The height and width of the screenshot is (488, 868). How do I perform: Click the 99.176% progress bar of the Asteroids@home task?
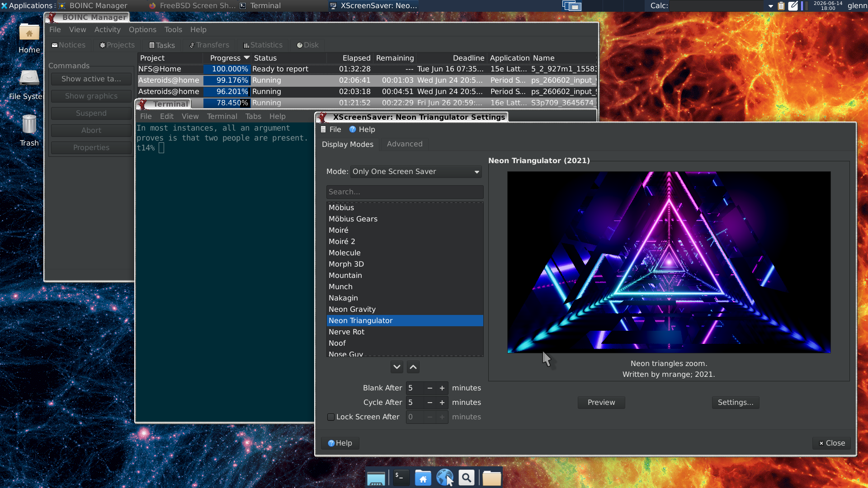pyautogui.click(x=226, y=80)
